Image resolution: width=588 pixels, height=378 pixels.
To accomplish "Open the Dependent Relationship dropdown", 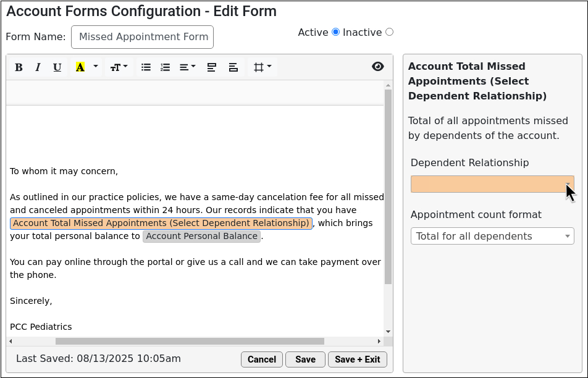I will pyautogui.click(x=492, y=184).
